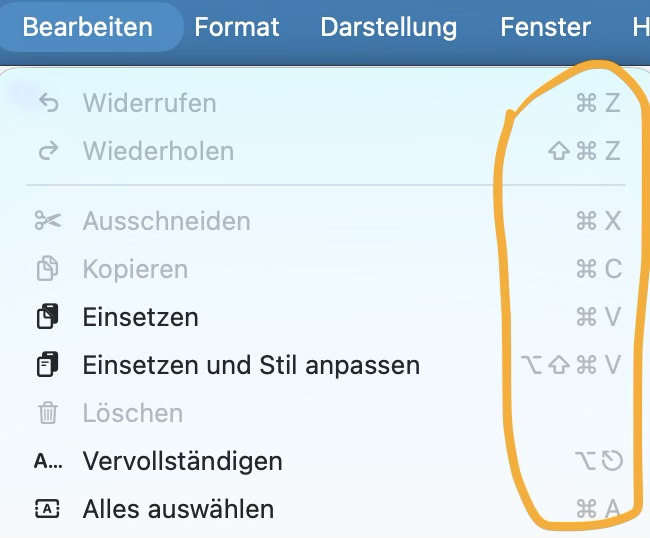Click the select-all icon beside Alles auswählen

pos(47,509)
